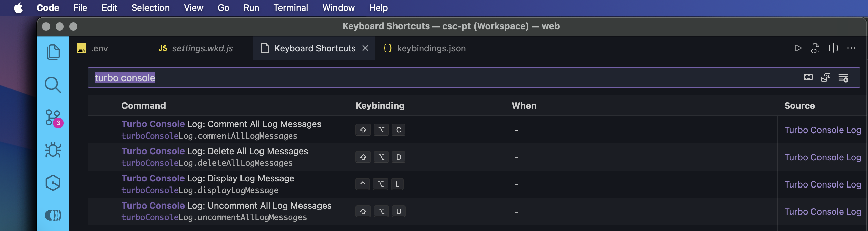Click the hexagon extension icon in activity bar
Viewport: 868px width, 231px height.
click(53, 183)
